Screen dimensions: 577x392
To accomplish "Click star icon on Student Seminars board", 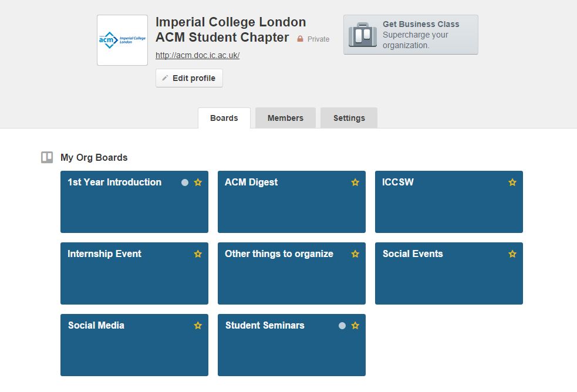I will pyautogui.click(x=355, y=326).
